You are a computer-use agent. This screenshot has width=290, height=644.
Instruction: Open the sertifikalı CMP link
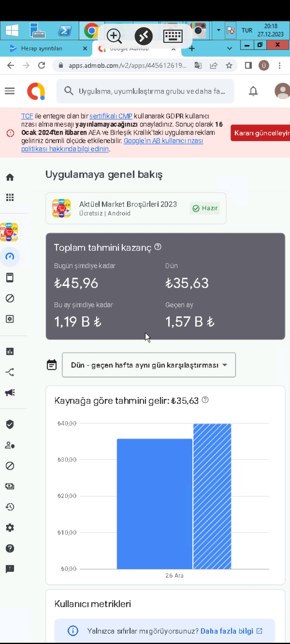111,116
